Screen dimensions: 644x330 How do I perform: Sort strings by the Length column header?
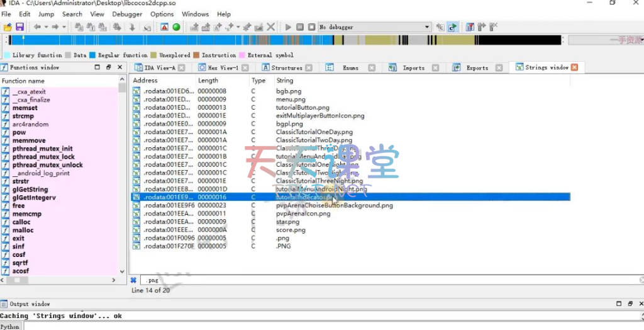pyautogui.click(x=208, y=81)
